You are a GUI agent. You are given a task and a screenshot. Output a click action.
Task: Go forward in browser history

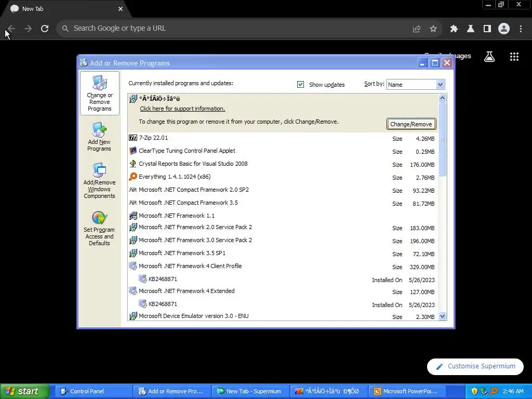click(28, 29)
